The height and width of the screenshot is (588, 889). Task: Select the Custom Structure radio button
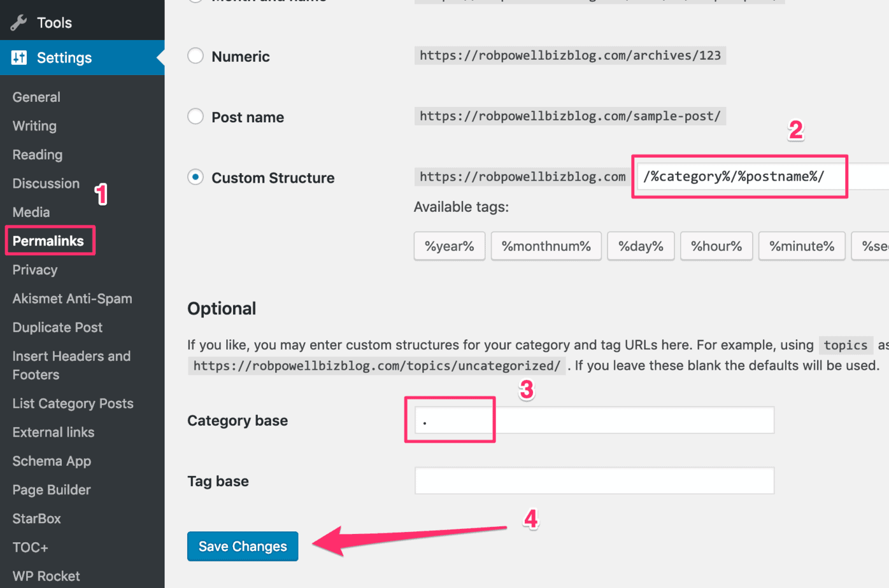(196, 178)
